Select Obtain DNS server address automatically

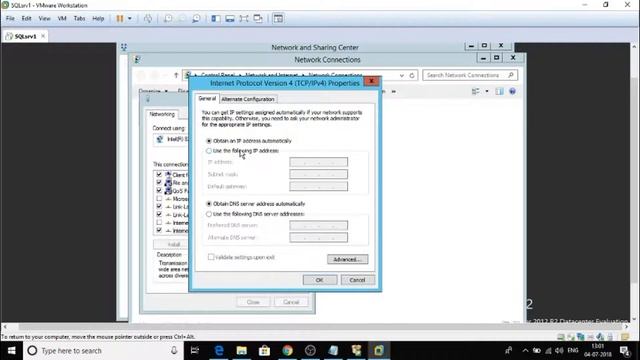209,204
